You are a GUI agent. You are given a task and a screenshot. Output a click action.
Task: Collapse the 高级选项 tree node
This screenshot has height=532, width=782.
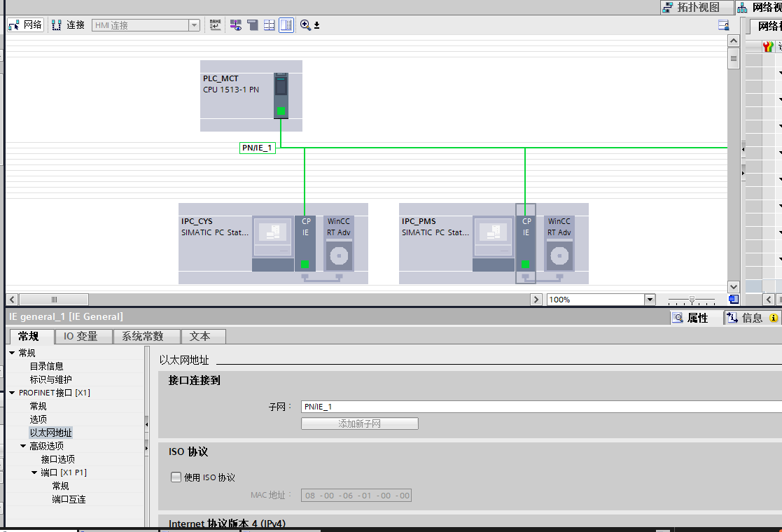tap(23, 446)
